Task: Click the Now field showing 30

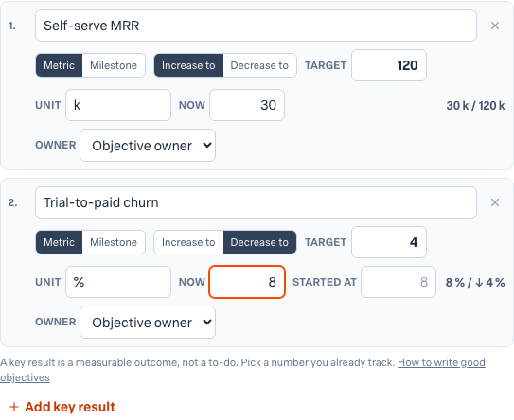Action: pos(247,105)
